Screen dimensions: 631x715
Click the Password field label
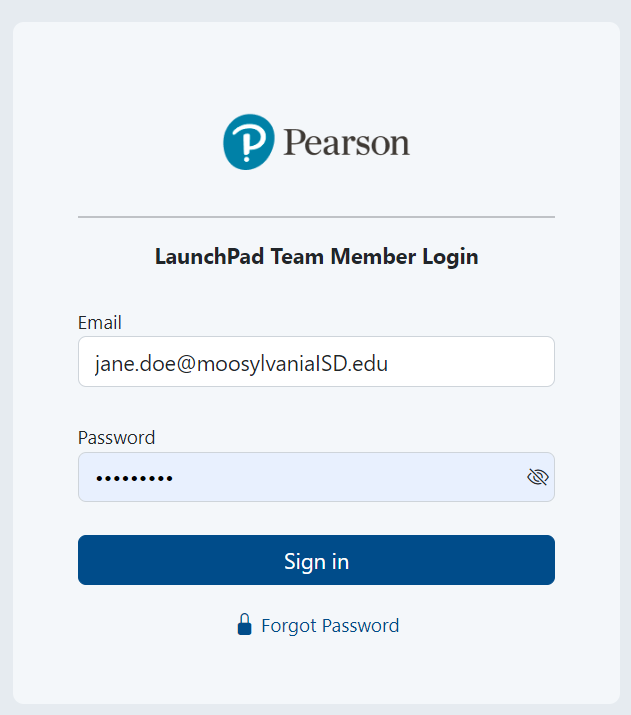[x=117, y=438]
